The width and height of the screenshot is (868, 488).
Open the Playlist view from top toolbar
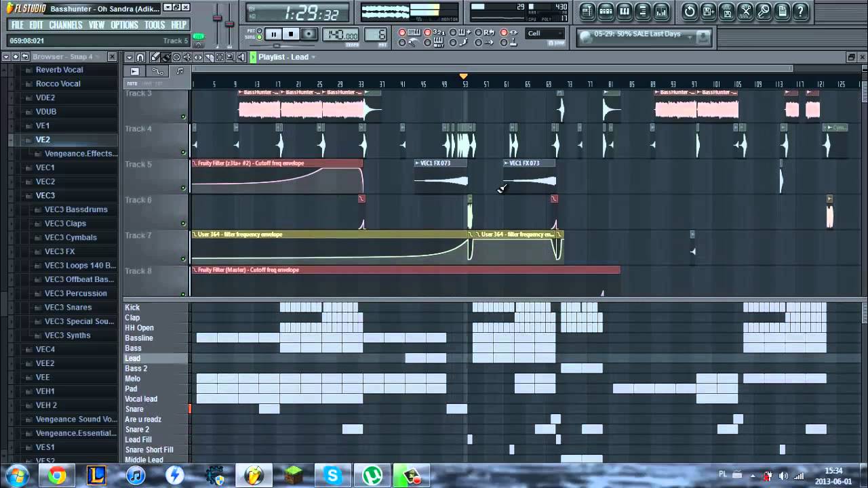pyautogui.click(x=588, y=12)
